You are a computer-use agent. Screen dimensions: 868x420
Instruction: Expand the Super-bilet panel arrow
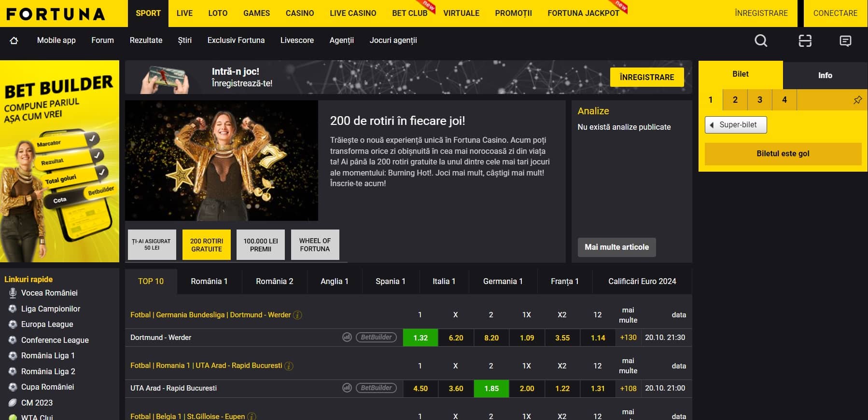click(x=712, y=125)
